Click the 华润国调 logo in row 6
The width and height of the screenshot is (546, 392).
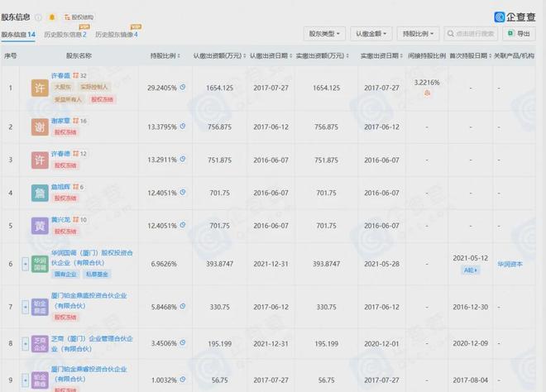click(38, 263)
